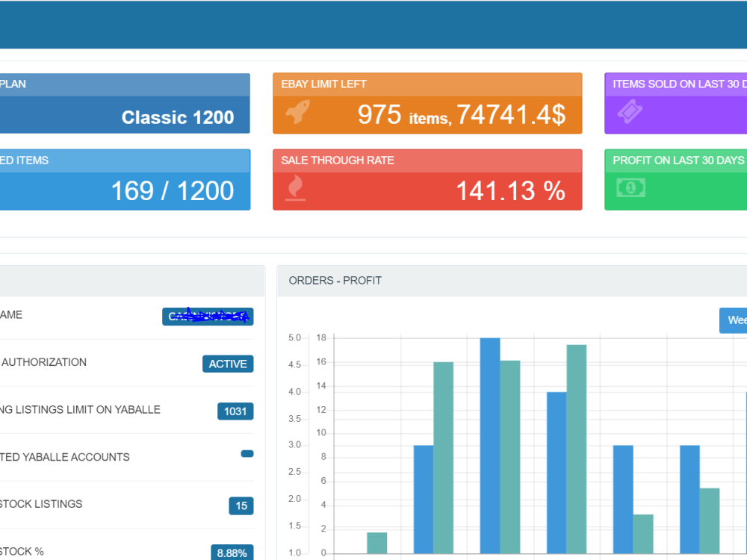Click the 18 label on the chart axis
747x560 pixels.
pos(321,337)
